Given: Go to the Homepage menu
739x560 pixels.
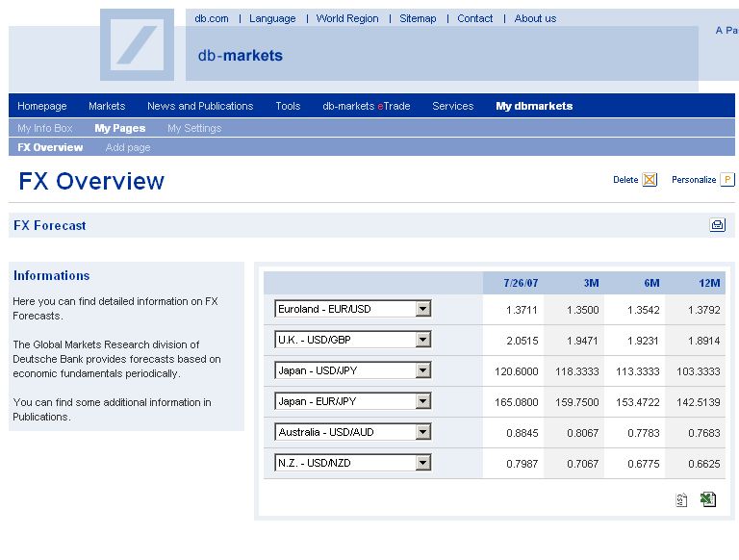Looking at the screenshot, I should pos(42,106).
